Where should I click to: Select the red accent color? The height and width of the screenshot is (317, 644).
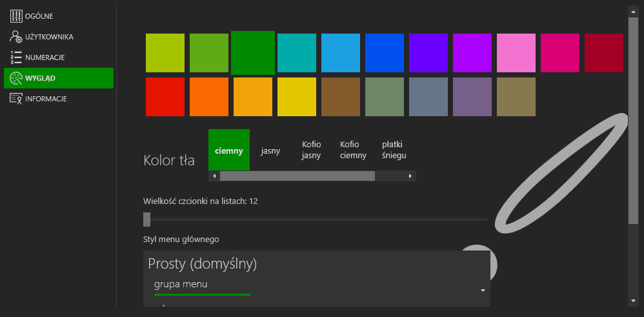point(165,97)
